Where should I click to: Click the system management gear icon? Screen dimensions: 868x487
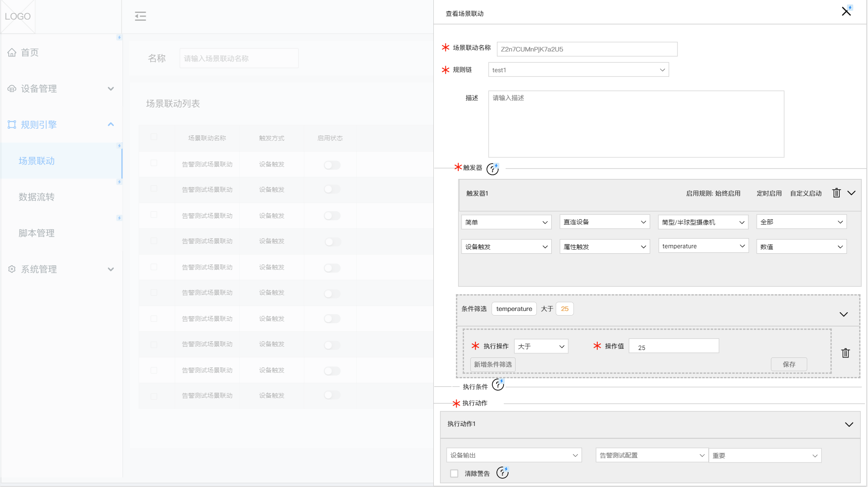(12, 269)
